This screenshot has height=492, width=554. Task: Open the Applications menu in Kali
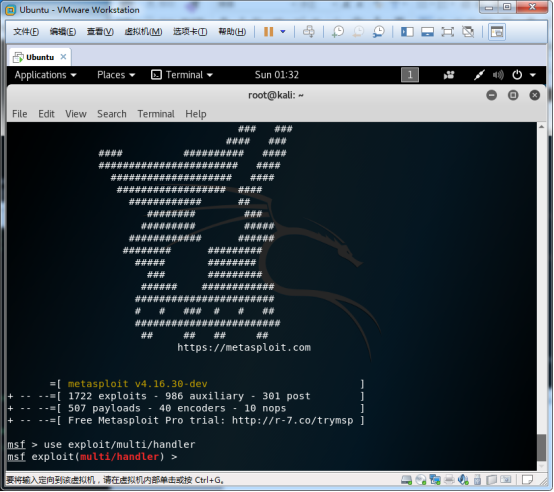pyautogui.click(x=45, y=75)
